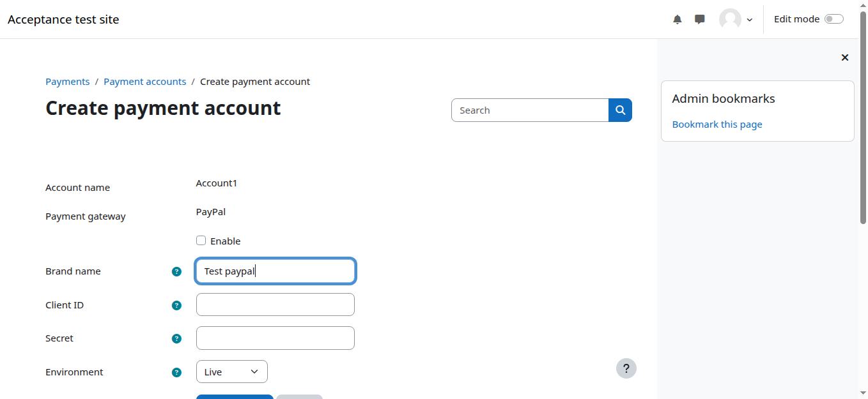Click the round footer help question button
Image resolution: width=868 pixels, height=399 pixels.
[x=626, y=368]
